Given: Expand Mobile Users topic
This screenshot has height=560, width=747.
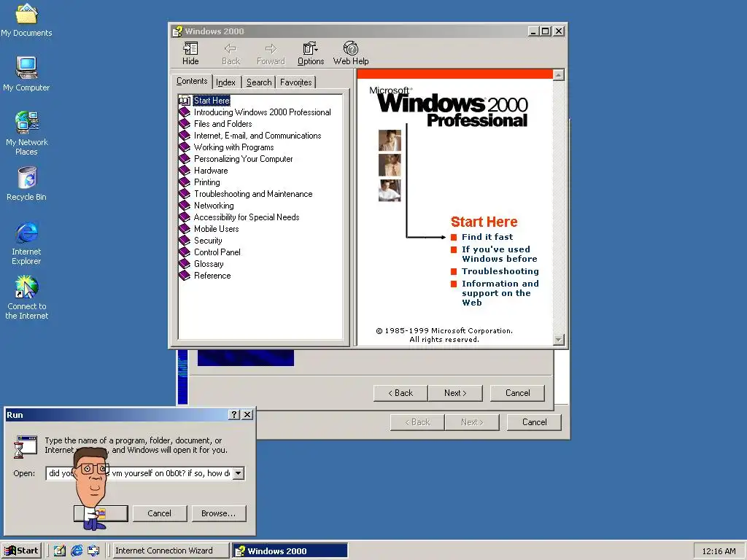Looking at the screenshot, I should coord(216,229).
